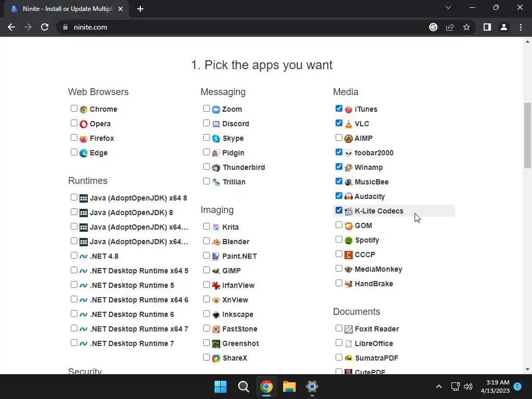
Task: Click the Google icon in address bar
Action: click(433, 27)
